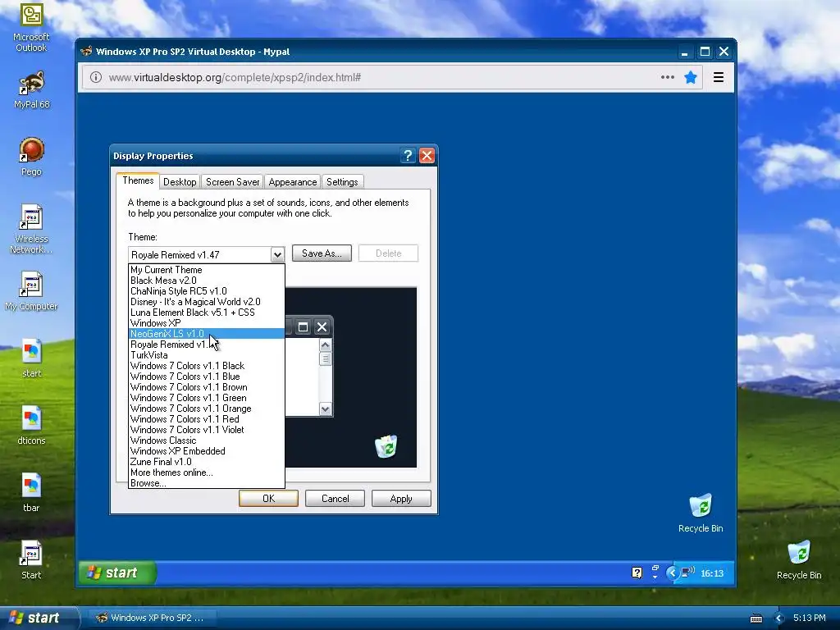Viewport: 840px width, 630px height.
Task: Select the lowercase 'start' file icon on desktop
Action: [31, 358]
